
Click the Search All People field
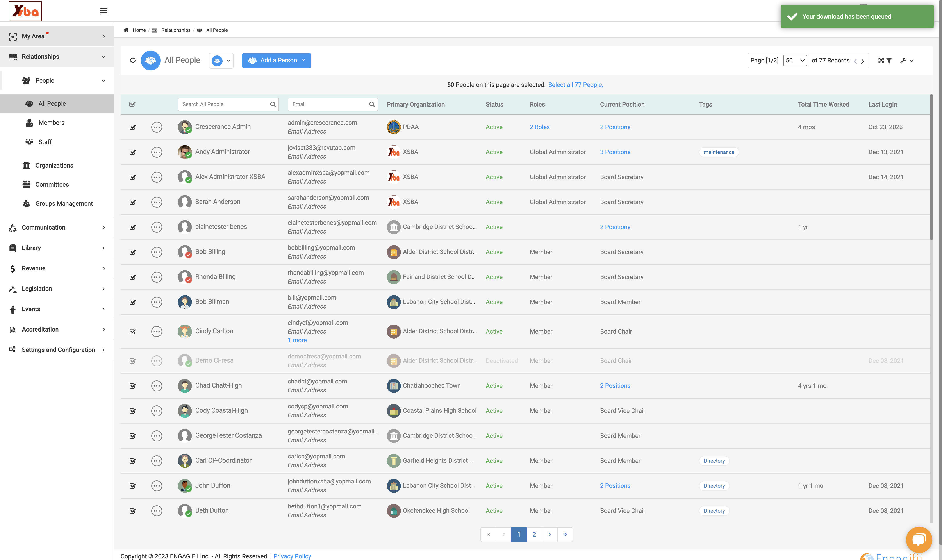click(x=228, y=105)
